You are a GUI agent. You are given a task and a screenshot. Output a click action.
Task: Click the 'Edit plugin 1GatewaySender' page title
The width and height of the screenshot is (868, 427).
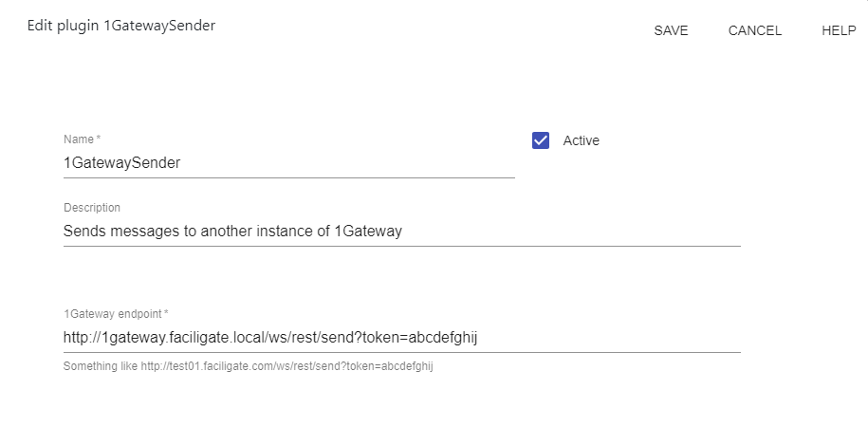tap(120, 26)
